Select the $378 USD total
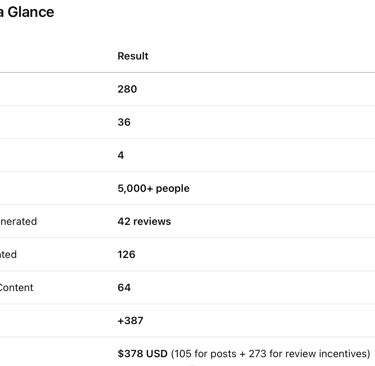 (142, 353)
